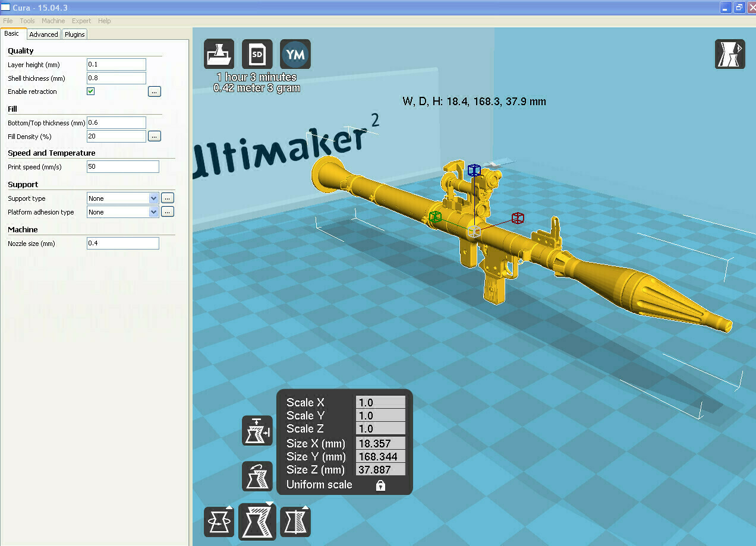
Task: Open retraction settings ellipsis button
Action: [x=155, y=91]
